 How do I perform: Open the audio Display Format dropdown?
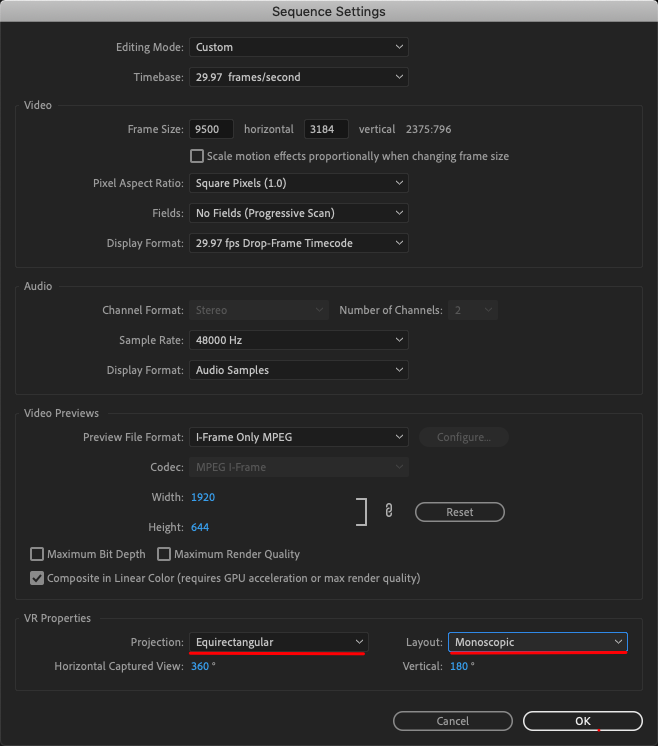pyautogui.click(x=299, y=370)
